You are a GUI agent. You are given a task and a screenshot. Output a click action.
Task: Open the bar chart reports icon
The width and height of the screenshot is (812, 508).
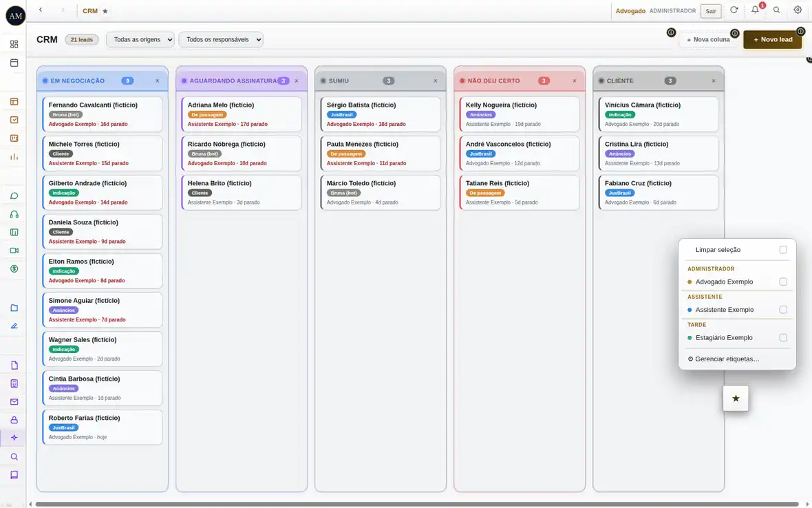pos(14,156)
